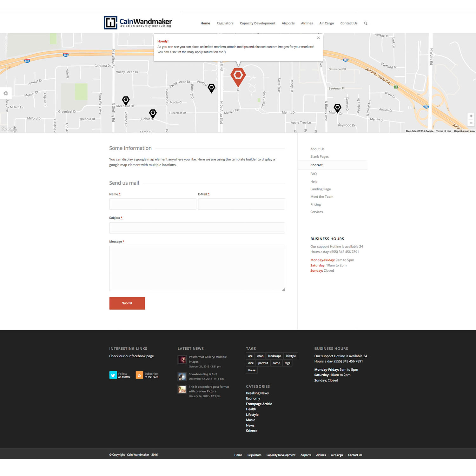Open Snowboarding is fun post thumbnail
This screenshot has width=476, height=476.
pos(182,377)
